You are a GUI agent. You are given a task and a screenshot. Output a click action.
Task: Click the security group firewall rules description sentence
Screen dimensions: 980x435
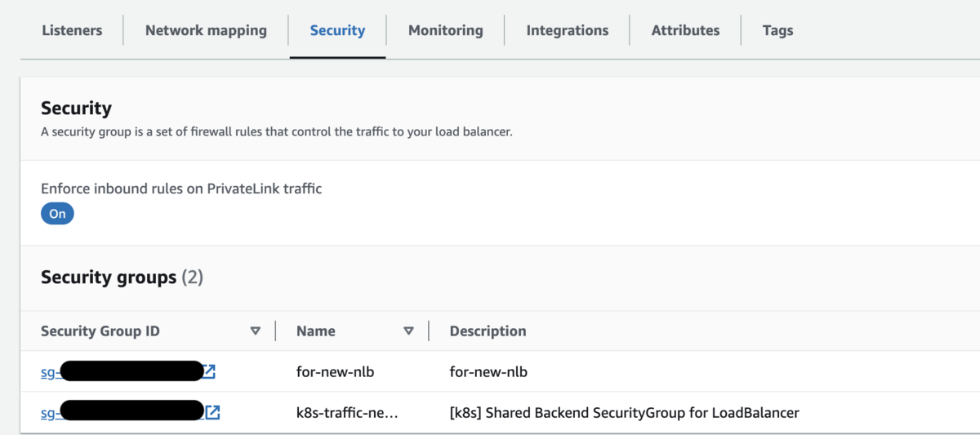pos(277,131)
